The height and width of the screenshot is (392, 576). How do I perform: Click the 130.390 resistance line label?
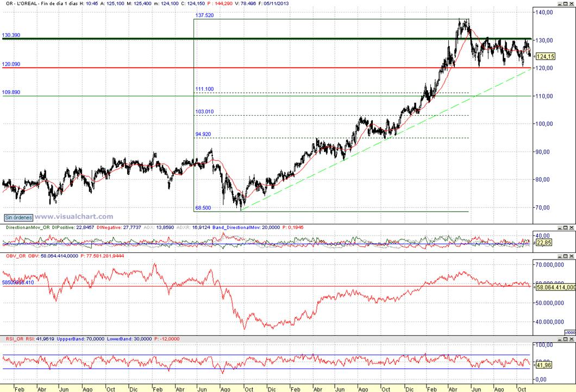[11, 35]
